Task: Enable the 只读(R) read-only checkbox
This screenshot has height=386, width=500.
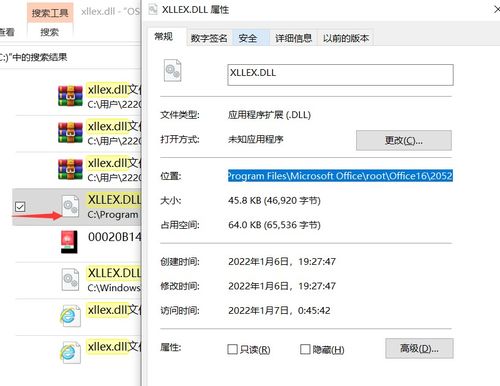Action: pyautogui.click(x=232, y=349)
